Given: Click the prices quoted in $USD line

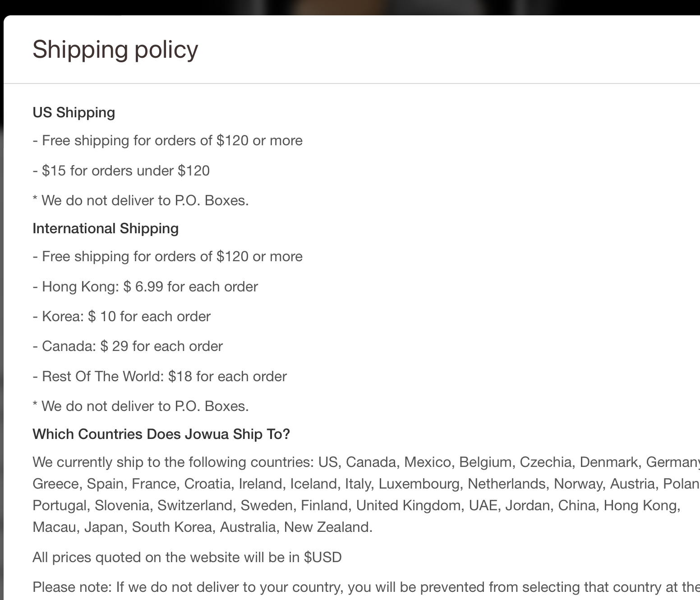Looking at the screenshot, I should click(x=187, y=557).
